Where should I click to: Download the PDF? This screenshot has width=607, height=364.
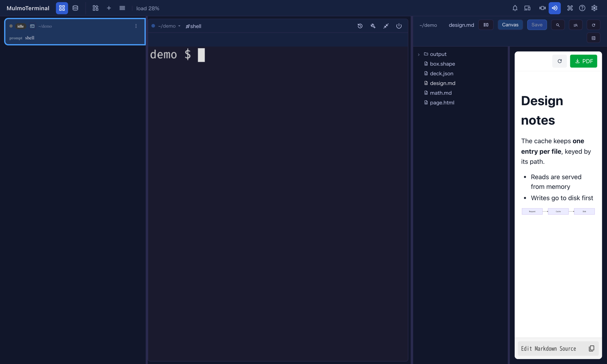[584, 61]
